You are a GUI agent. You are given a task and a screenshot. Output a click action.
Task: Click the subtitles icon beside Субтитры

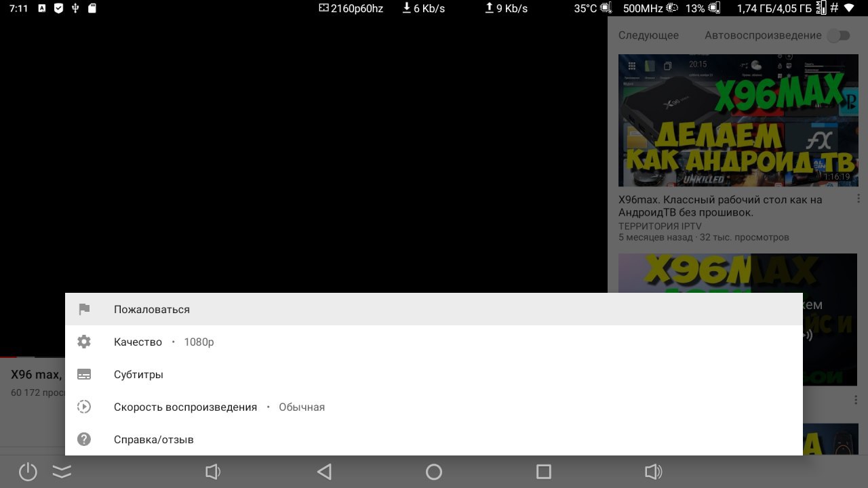coord(84,374)
